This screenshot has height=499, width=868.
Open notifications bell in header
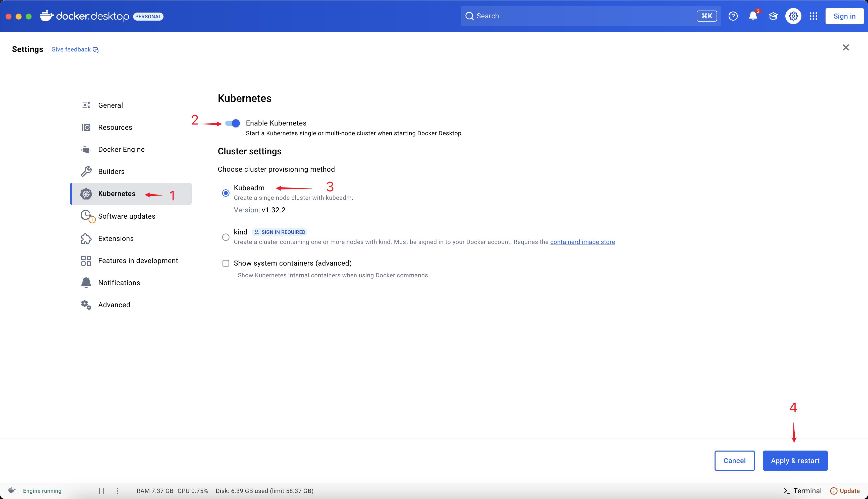point(753,16)
